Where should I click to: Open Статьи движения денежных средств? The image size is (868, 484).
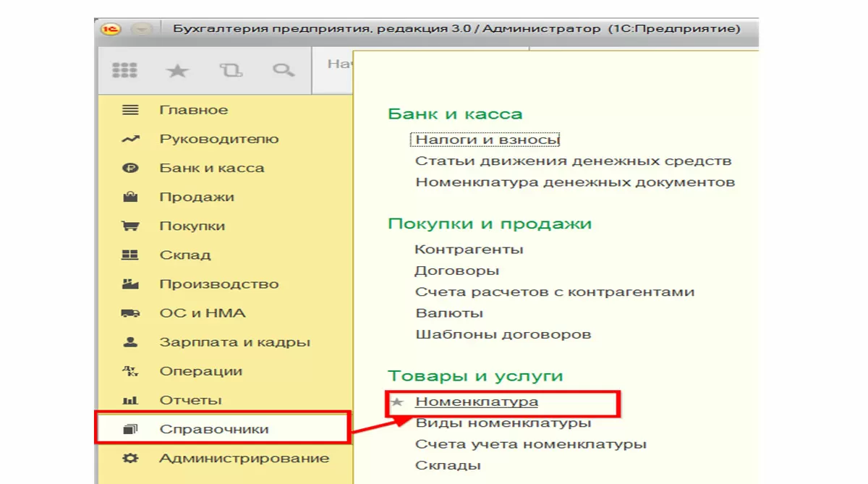pyautogui.click(x=574, y=161)
